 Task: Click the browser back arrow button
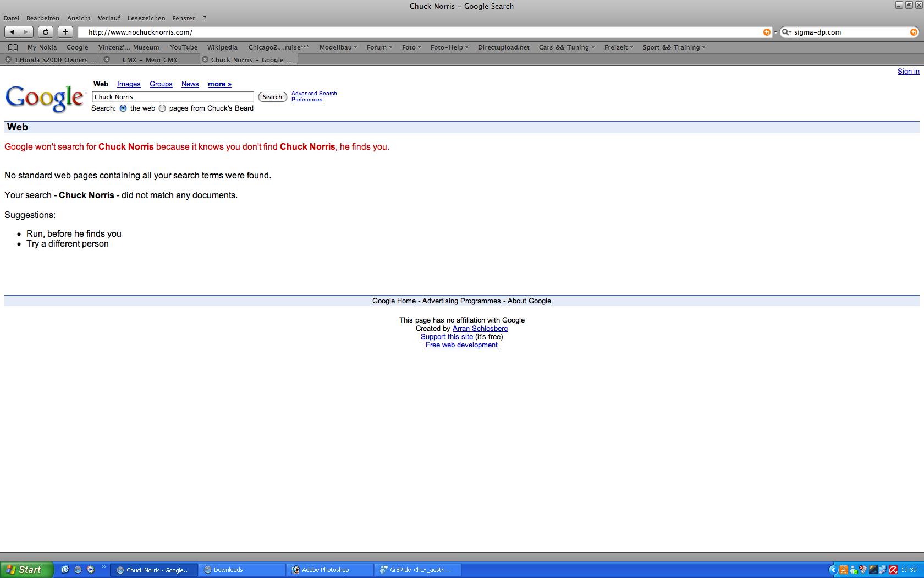pyautogui.click(x=12, y=32)
